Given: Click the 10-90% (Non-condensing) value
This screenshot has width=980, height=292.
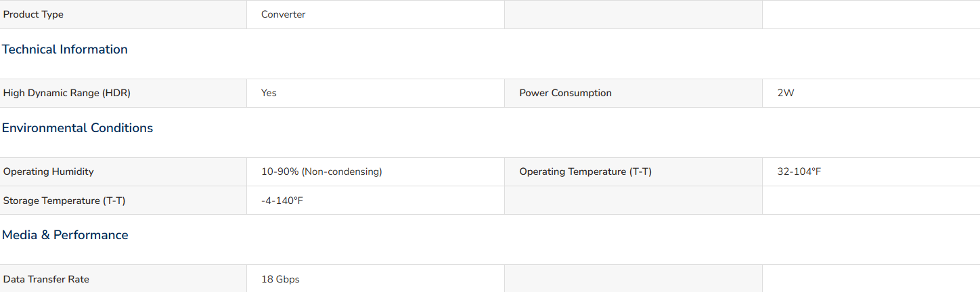Looking at the screenshot, I should click(321, 171).
